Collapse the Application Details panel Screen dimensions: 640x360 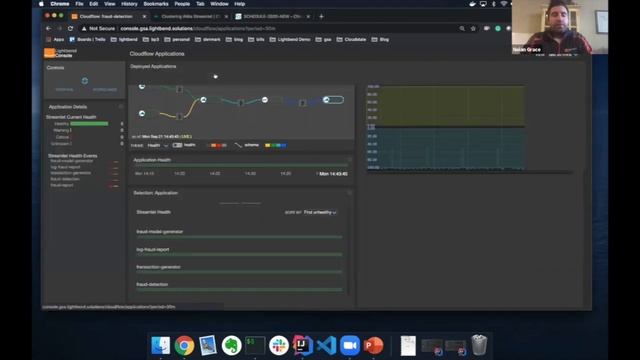[x=121, y=107]
